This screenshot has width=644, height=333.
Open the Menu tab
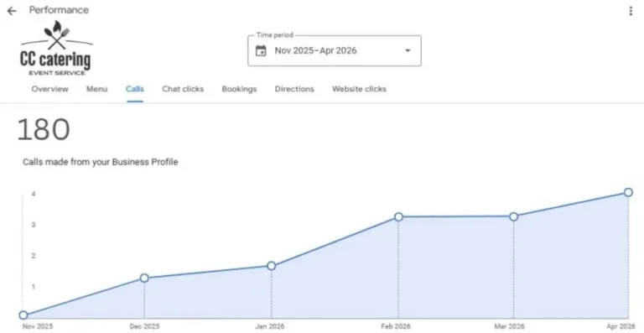tap(97, 89)
